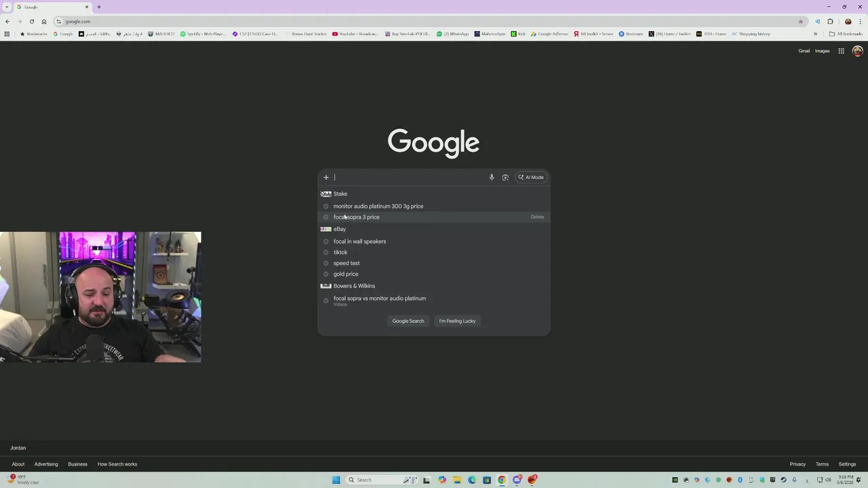Choose suggestion focal in wall speakers
The height and width of the screenshot is (488, 868).
pyautogui.click(x=434, y=241)
